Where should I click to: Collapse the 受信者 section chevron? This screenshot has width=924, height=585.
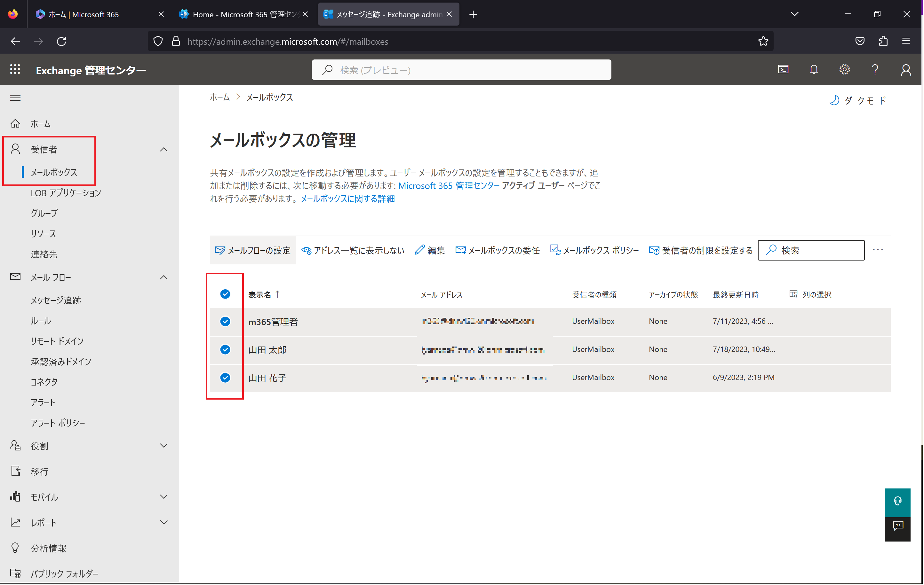(164, 149)
